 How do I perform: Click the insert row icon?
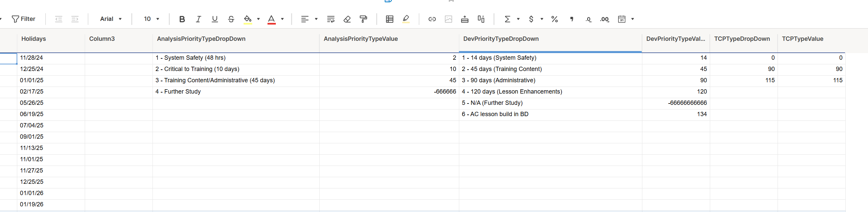click(x=465, y=19)
